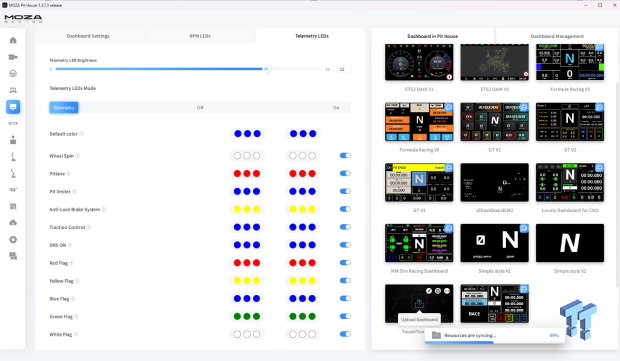Open the cloud upload sidebar icon
The image size is (620, 361).
(13, 223)
